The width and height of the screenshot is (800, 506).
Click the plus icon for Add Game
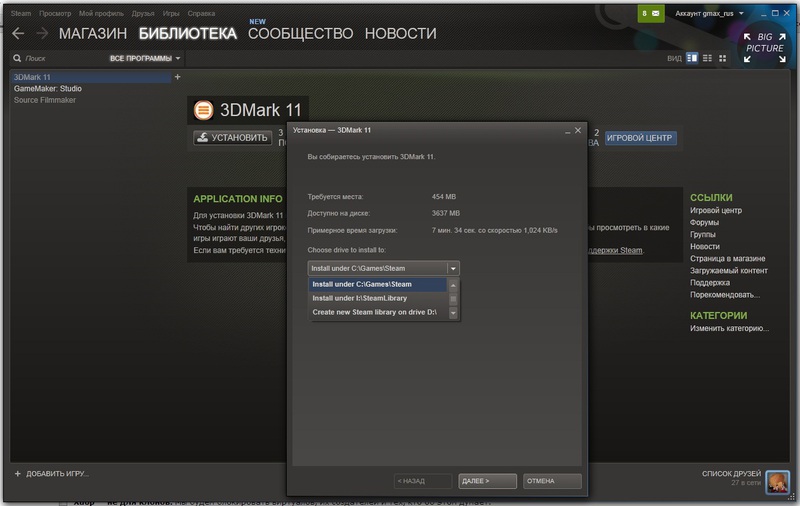click(17, 473)
